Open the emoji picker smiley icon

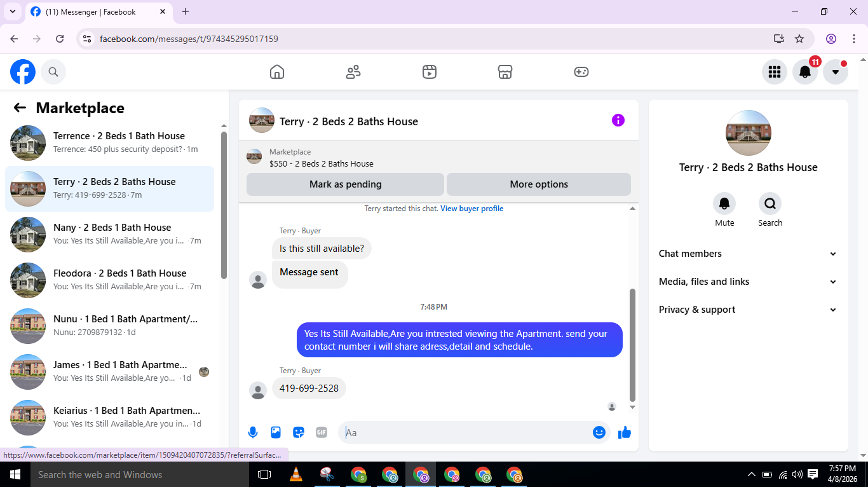pos(599,432)
